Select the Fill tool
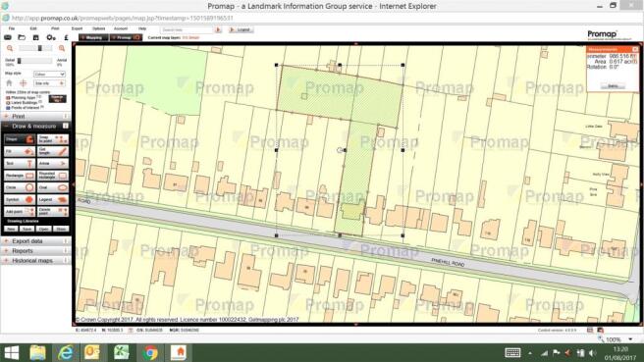The image size is (644, 362). pyautogui.click(x=20, y=151)
